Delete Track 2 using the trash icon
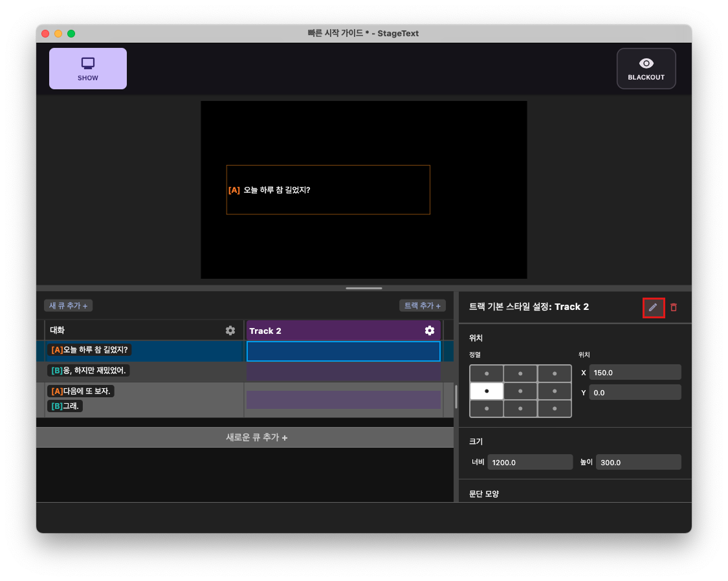 673,307
